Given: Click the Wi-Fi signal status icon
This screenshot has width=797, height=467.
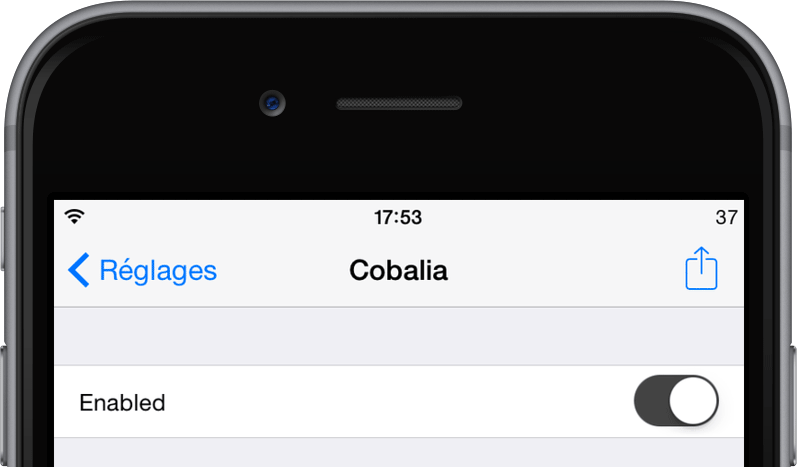Looking at the screenshot, I should click(74, 216).
